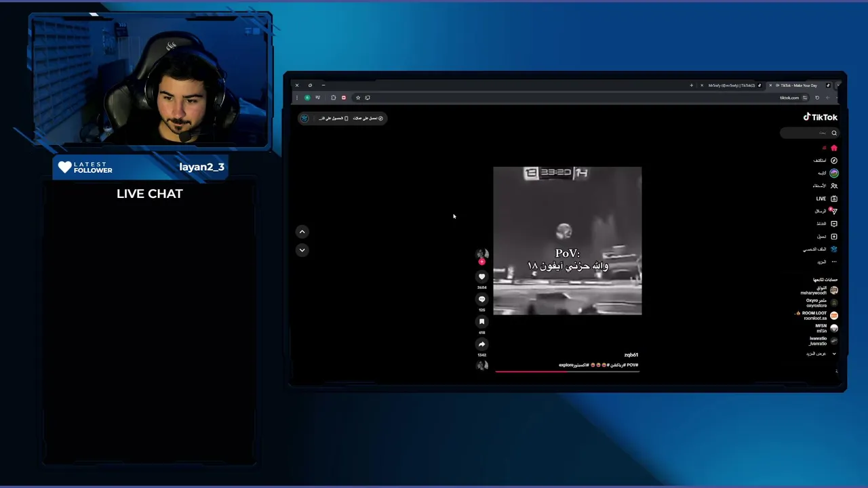Open comments on the TikTok video

481,299
